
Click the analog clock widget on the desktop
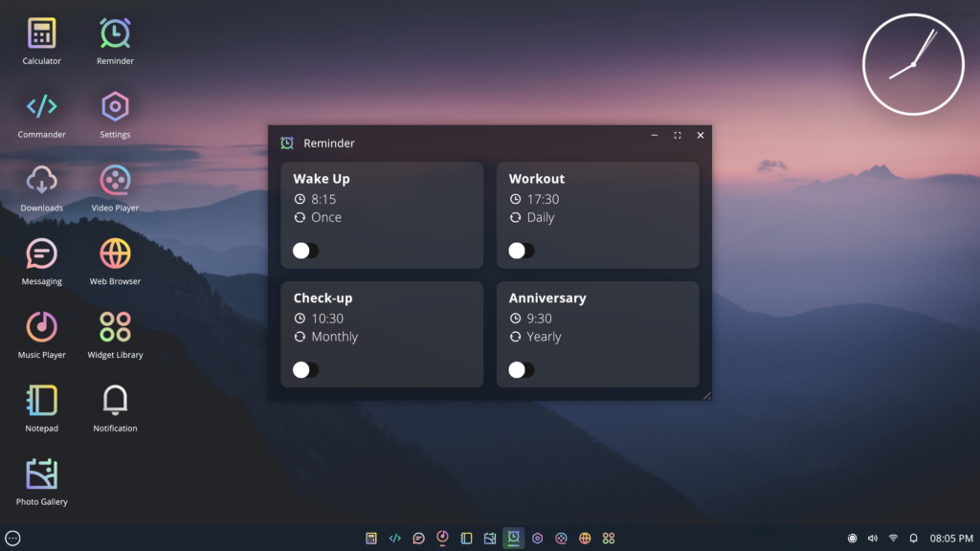pyautogui.click(x=913, y=63)
